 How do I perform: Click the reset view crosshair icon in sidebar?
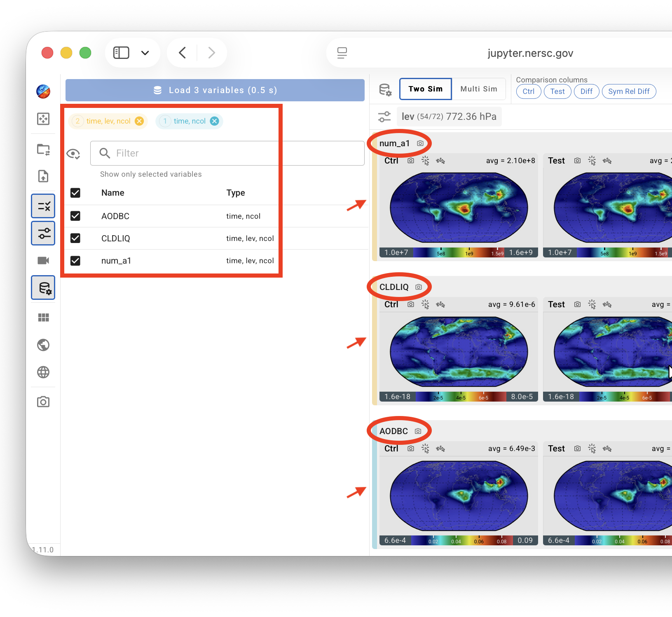tap(43, 119)
